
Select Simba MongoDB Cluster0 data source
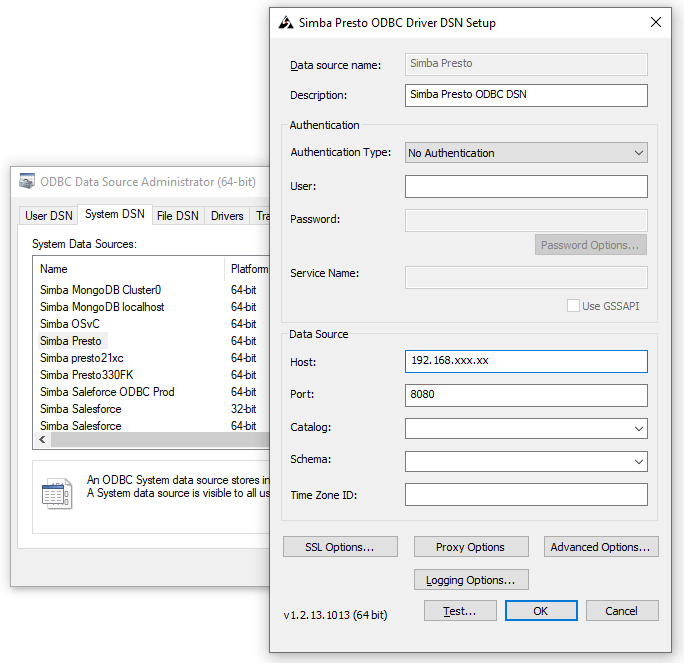pos(100,290)
